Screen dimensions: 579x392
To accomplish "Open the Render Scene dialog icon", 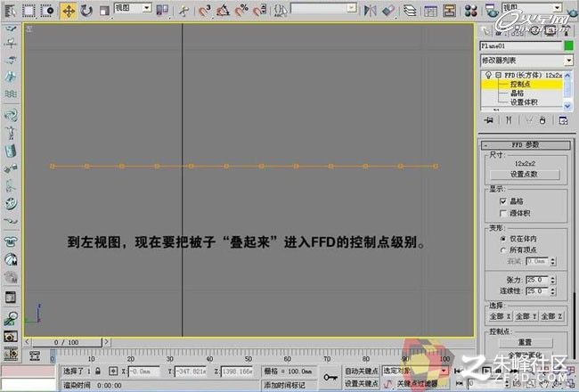I will (x=492, y=11).
